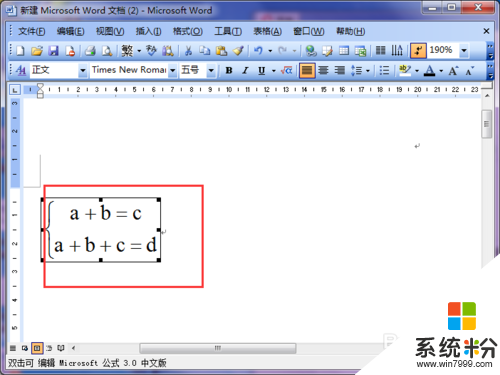Toggle Underline formatting

tap(262, 71)
